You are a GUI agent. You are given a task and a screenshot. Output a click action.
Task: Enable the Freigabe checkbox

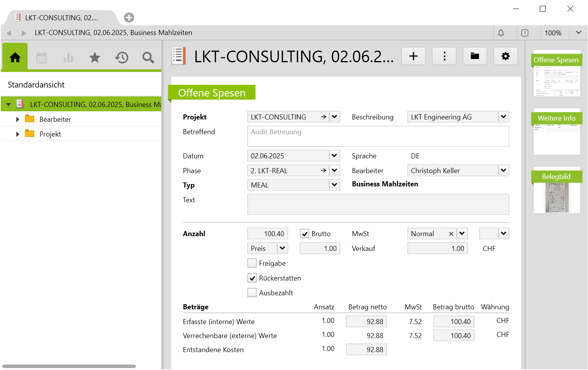252,263
